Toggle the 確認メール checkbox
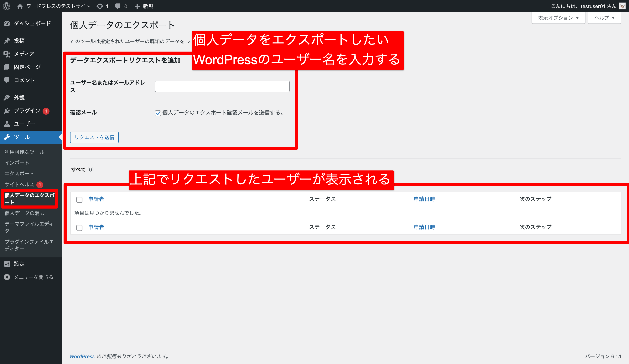 click(x=158, y=113)
